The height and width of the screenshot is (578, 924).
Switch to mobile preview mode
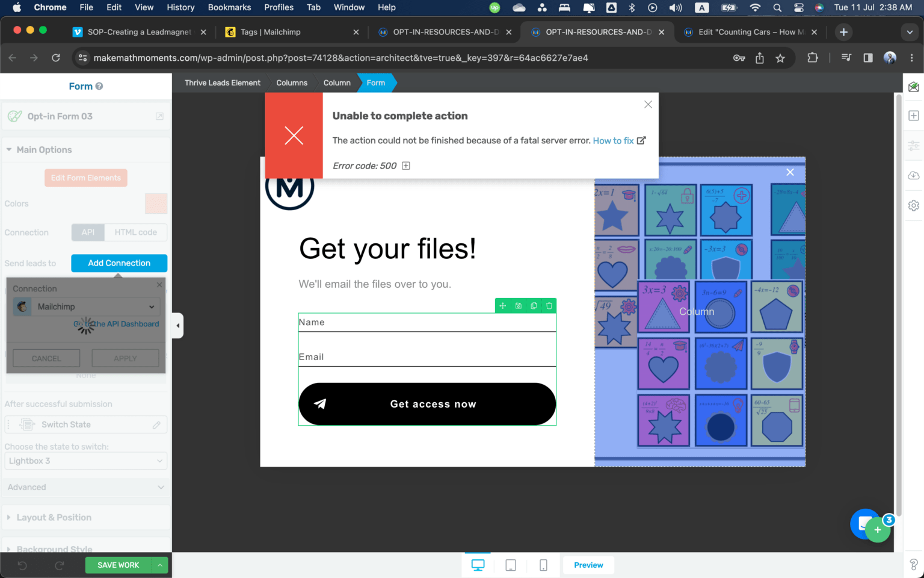[x=543, y=565]
